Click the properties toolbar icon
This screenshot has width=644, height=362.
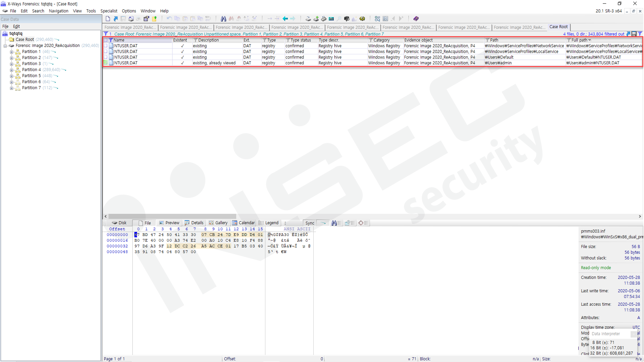point(146,19)
